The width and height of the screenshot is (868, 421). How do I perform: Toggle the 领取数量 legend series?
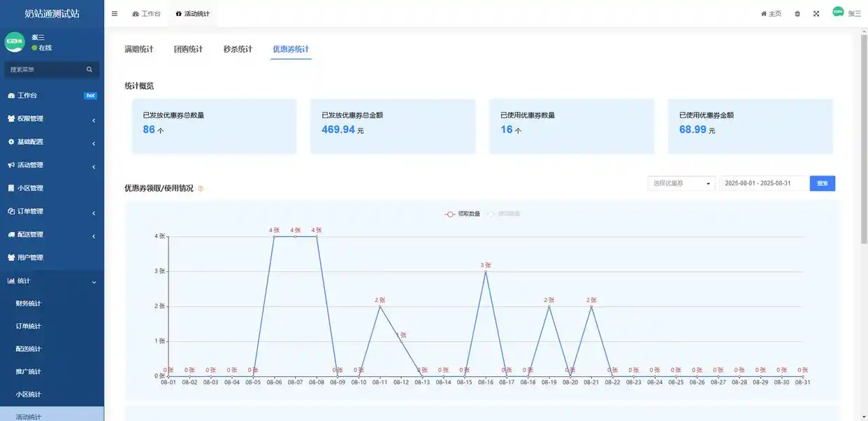coord(463,214)
